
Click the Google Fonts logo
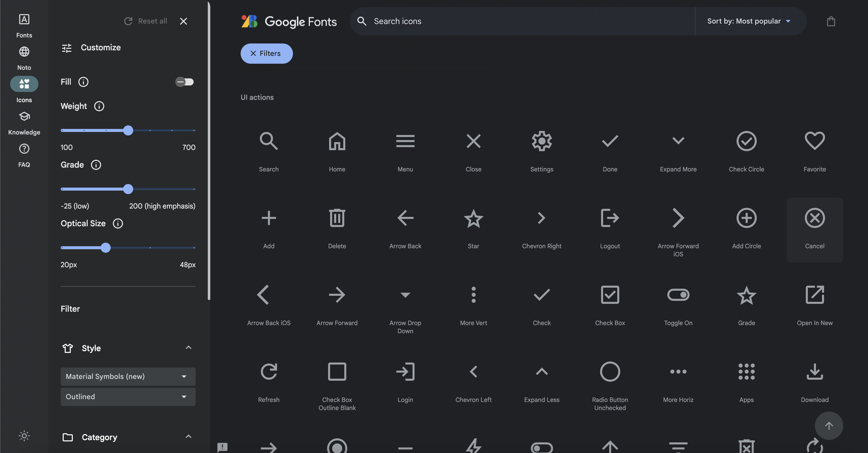[x=289, y=21]
